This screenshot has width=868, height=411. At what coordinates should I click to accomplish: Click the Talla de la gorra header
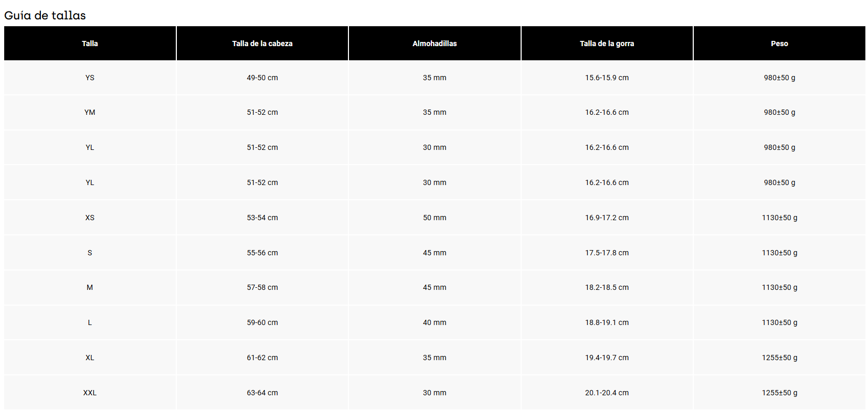(607, 44)
